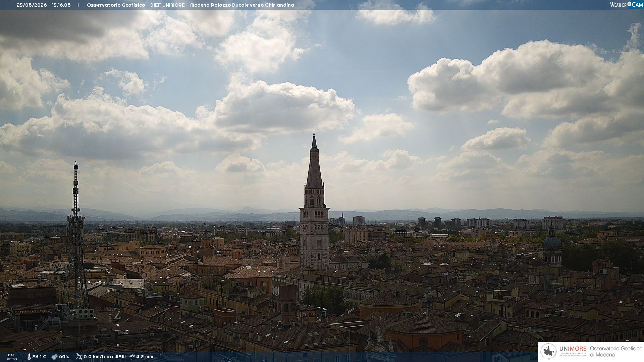This screenshot has height=362, width=644.
Task: Click the 28.1 C temperature reading
Action: coord(39,357)
